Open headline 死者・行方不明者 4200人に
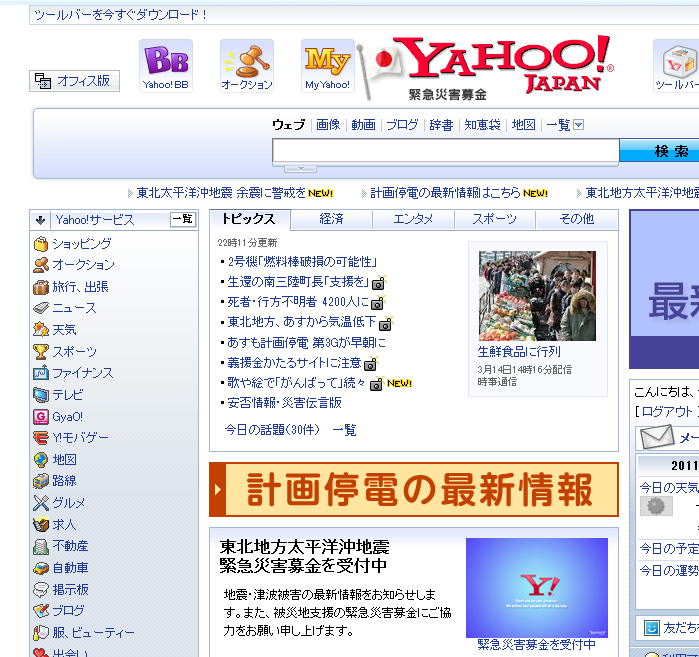Screen dimensions: 699x657 tap(298, 302)
